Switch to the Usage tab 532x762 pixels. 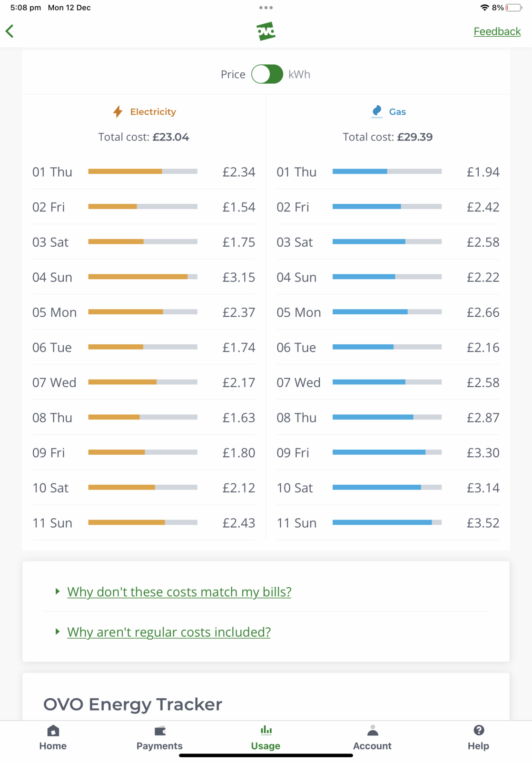tap(266, 737)
